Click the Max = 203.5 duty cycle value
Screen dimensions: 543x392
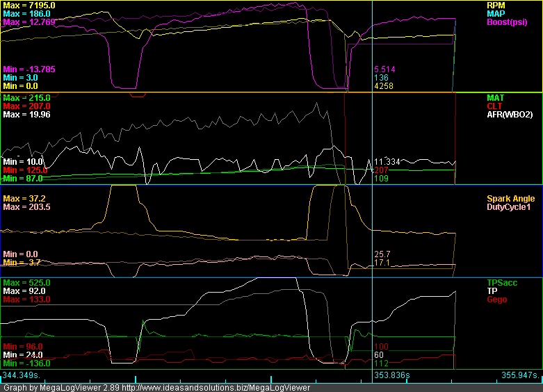point(26,207)
